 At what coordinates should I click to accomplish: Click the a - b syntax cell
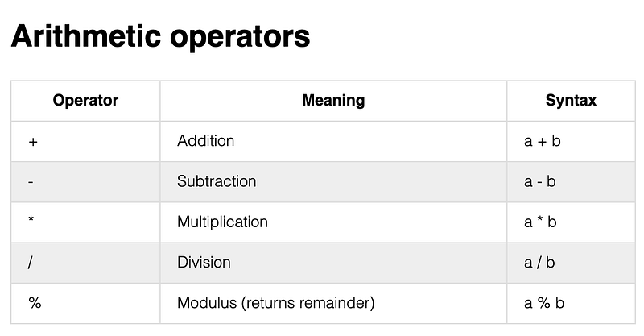(572, 182)
